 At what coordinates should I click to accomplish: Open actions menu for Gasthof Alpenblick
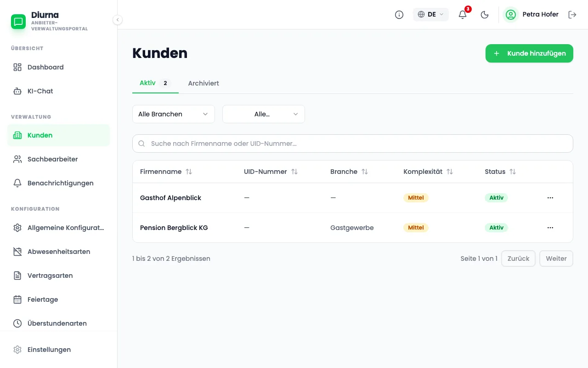pyautogui.click(x=550, y=198)
